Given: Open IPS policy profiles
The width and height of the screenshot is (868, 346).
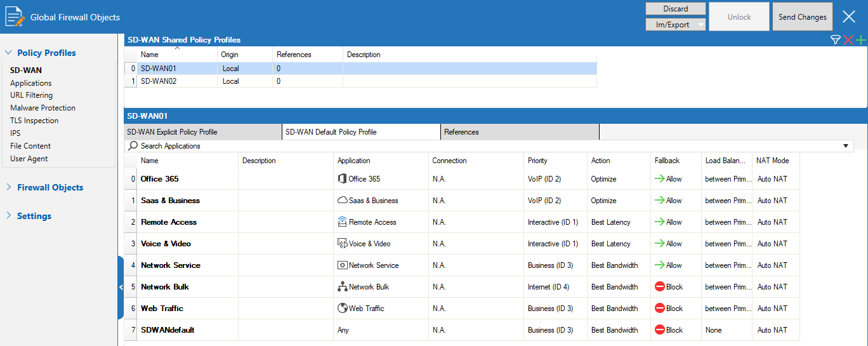Looking at the screenshot, I should [x=15, y=133].
